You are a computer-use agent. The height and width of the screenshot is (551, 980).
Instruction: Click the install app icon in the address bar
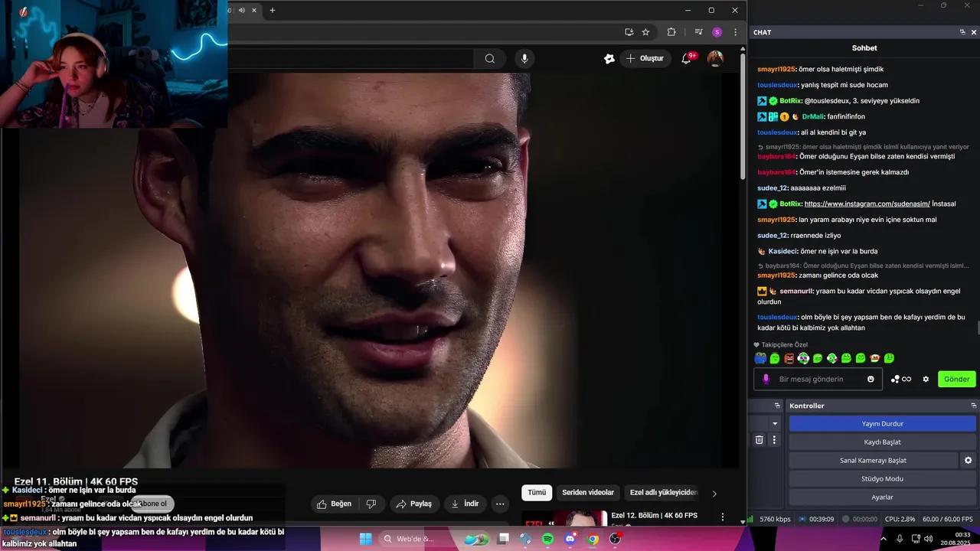click(629, 32)
